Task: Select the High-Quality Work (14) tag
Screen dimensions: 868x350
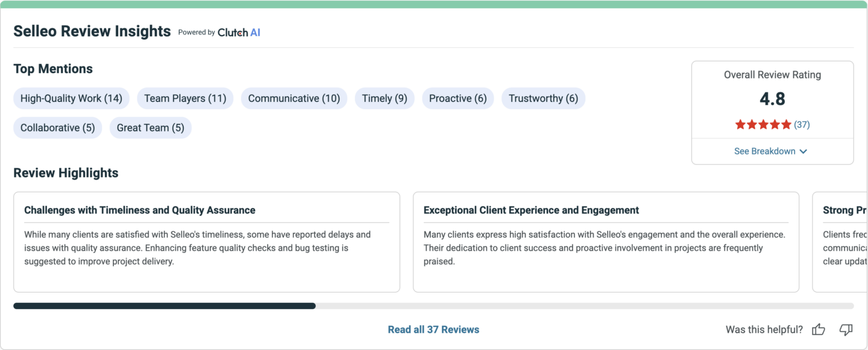Action: (71, 98)
